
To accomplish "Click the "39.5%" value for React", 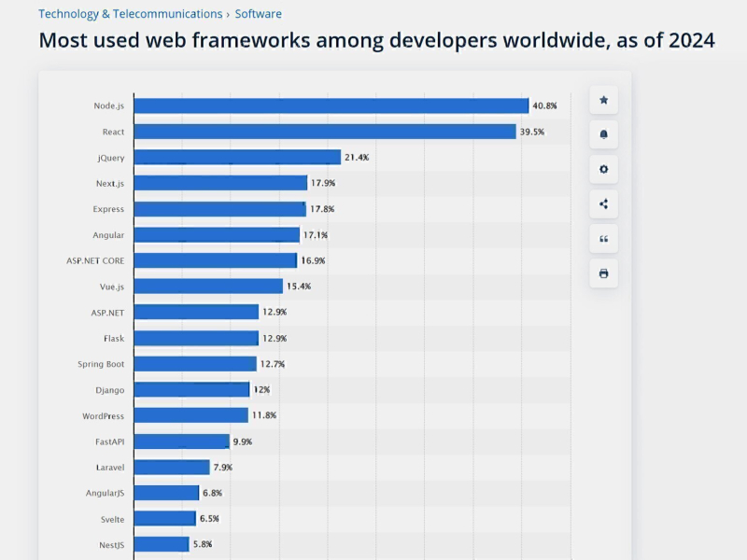I will (x=532, y=132).
